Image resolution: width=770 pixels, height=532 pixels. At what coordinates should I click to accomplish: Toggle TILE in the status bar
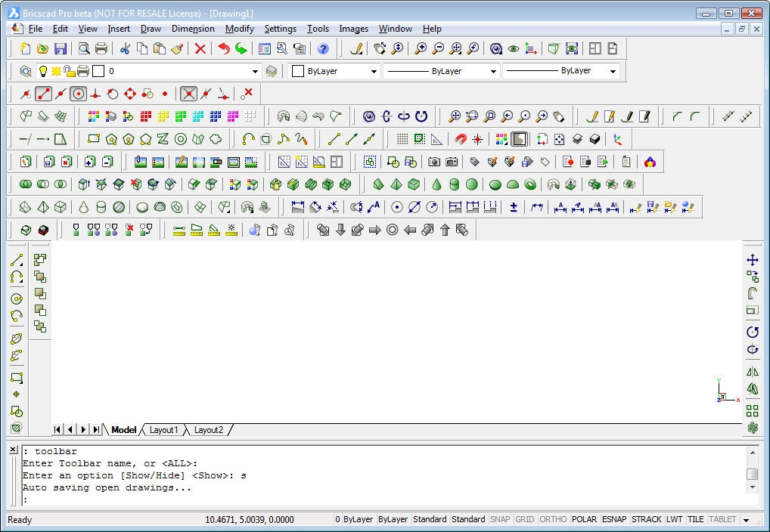pos(695,519)
